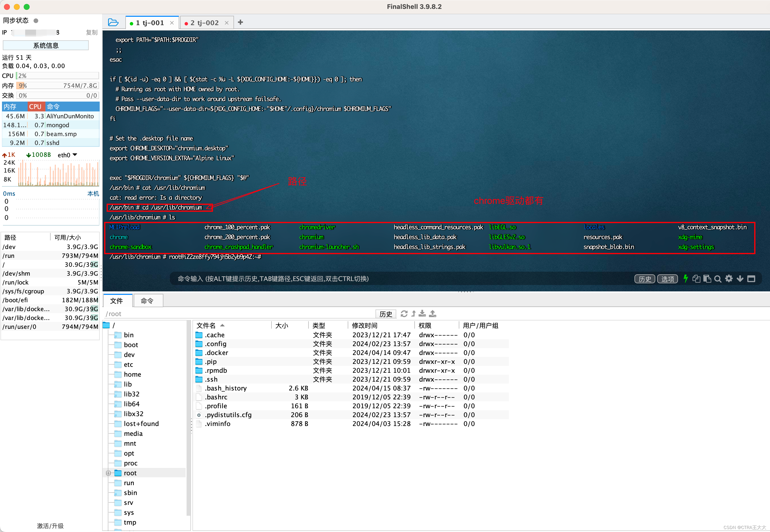Switch to the tj-002 session tab

point(205,22)
